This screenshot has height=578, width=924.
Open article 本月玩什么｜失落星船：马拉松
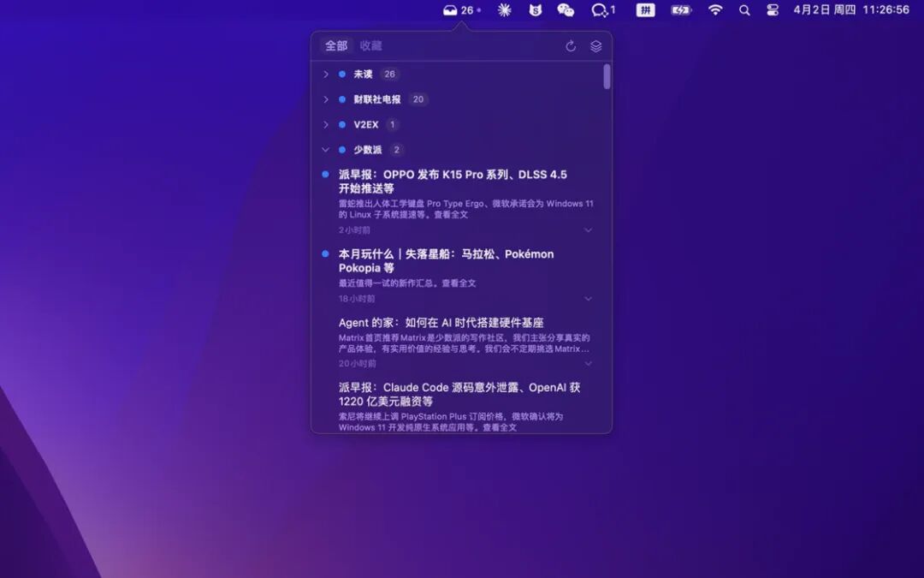[446, 260]
